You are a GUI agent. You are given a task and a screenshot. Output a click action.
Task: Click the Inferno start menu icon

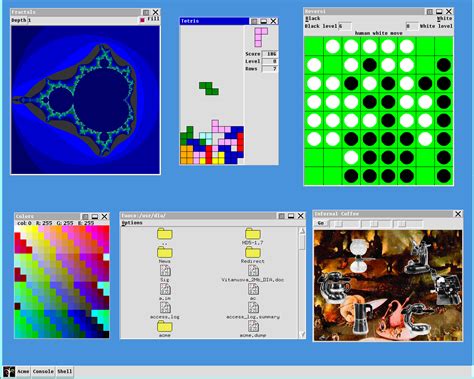click(9, 371)
